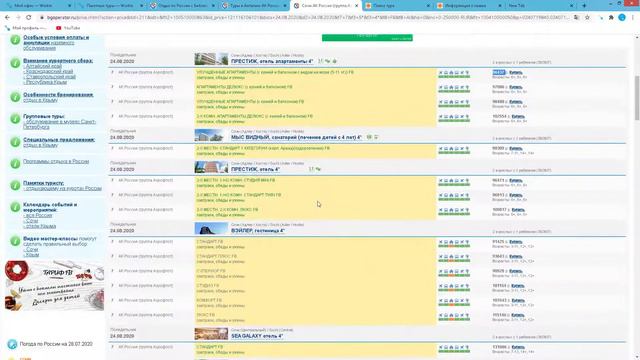Click the green button at page top

pyautogui.click(x=367, y=38)
